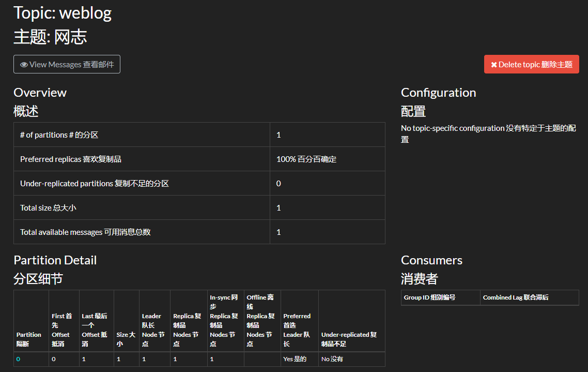
Task: Click the 'Yes' preferred leader cell
Action: point(295,359)
